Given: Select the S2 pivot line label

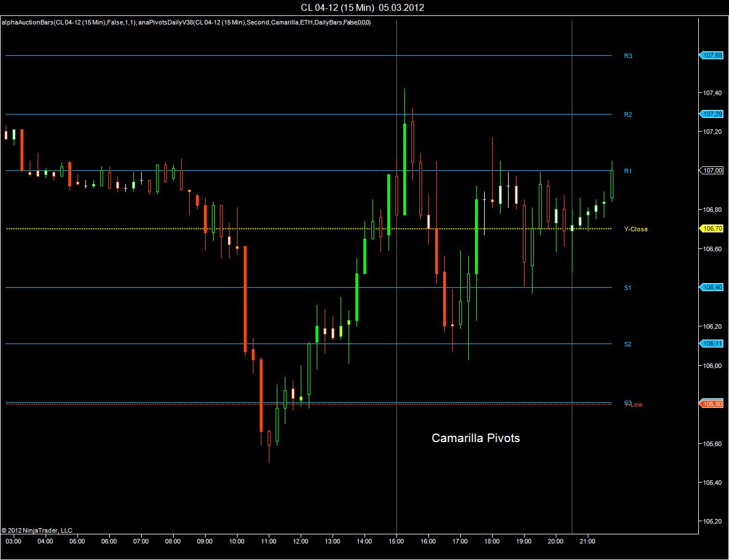Looking at the screenshot, I should 628,344.
